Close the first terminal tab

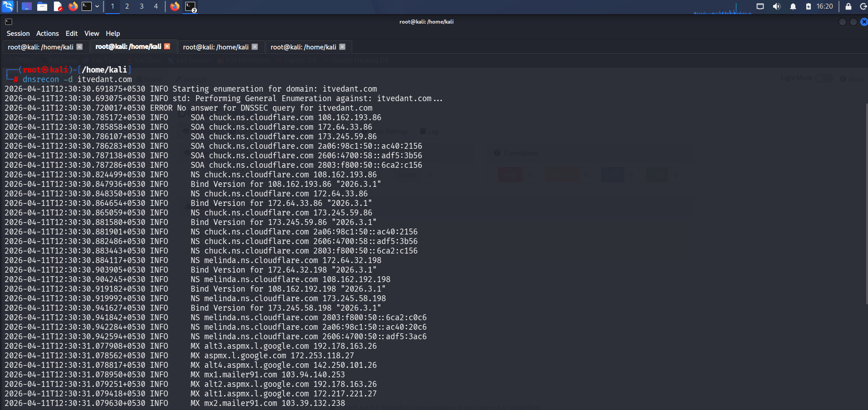click(x=79, y=47)
